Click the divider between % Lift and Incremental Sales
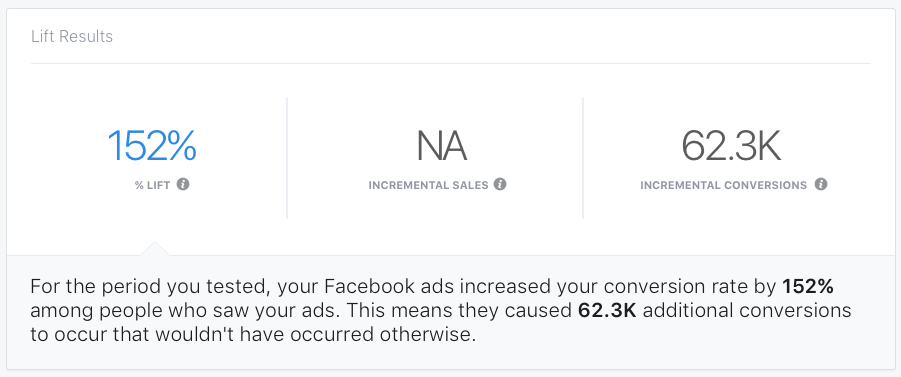This screenshot has width=901, height=377. [287, 158]
